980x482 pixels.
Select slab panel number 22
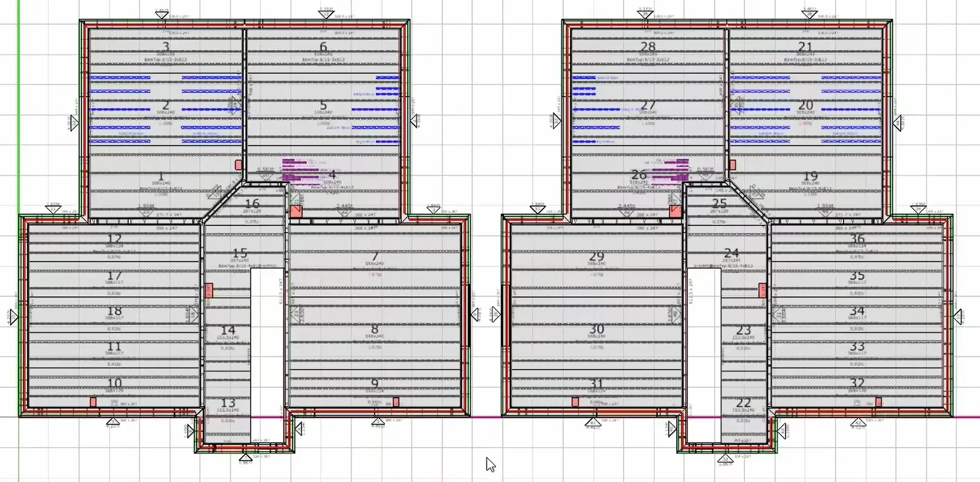743,403
